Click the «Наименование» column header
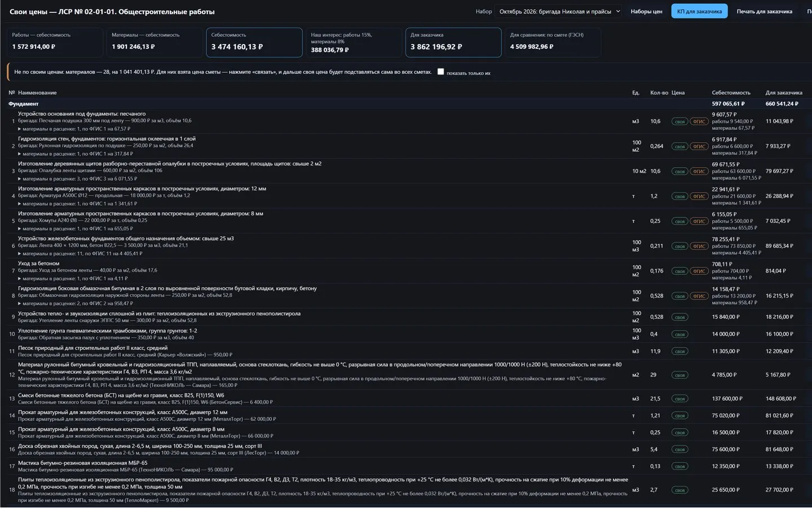 point(37,93)
